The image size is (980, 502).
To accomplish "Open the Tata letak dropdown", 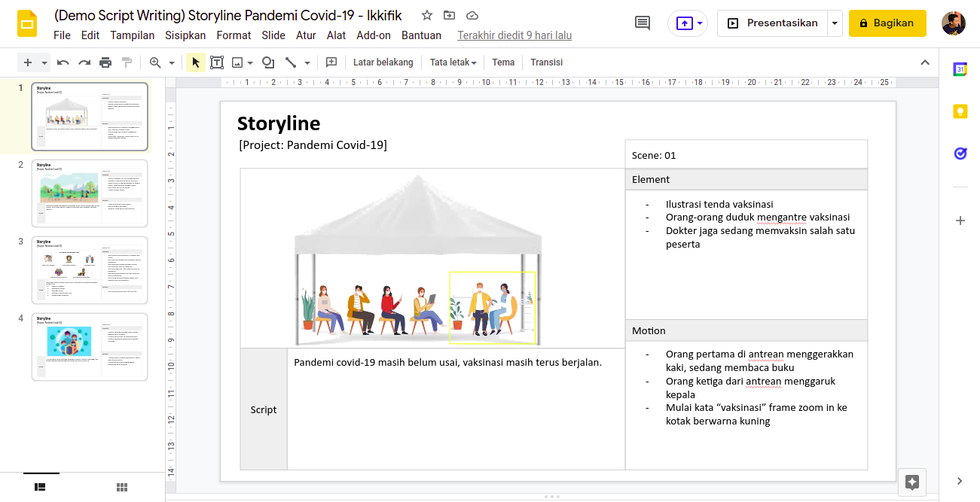I will (453, 62).
